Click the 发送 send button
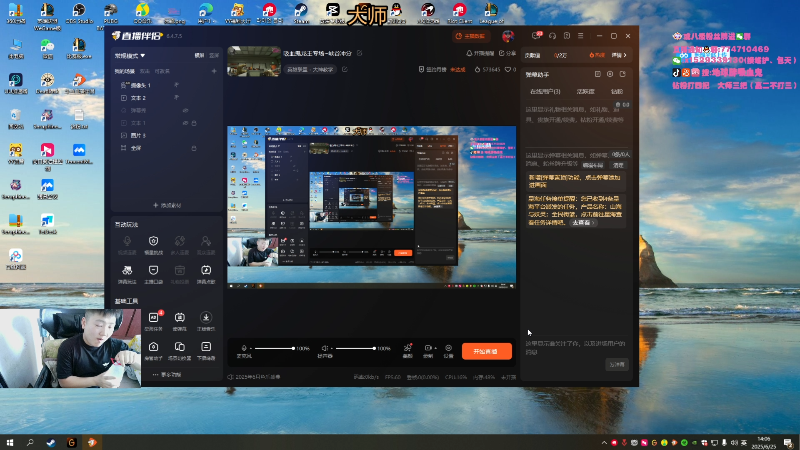 click(617, 365)
